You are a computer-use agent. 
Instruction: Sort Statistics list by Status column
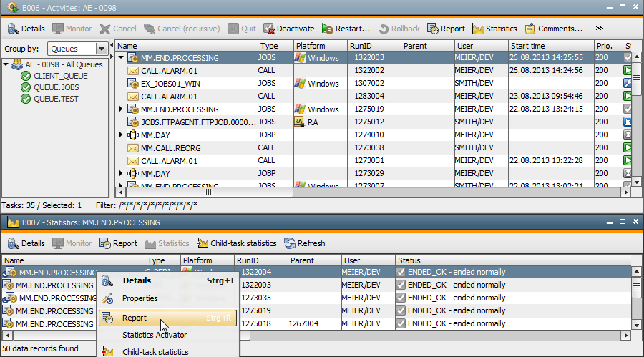click(513, 260)
